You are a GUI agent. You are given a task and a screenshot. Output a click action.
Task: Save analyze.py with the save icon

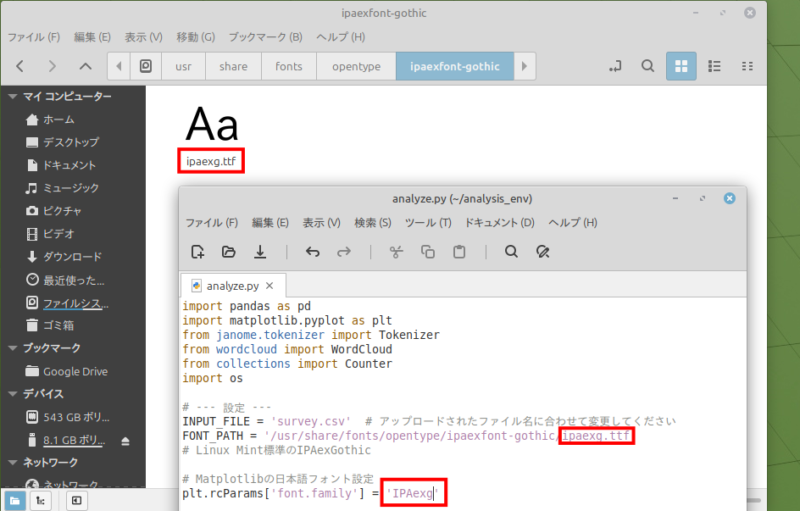(260, 252)
